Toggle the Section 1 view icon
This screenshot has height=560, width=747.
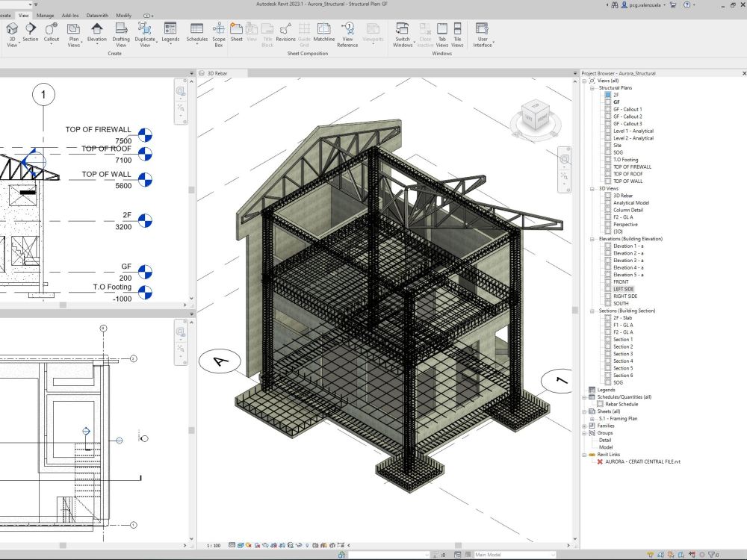tap(608, 339)
